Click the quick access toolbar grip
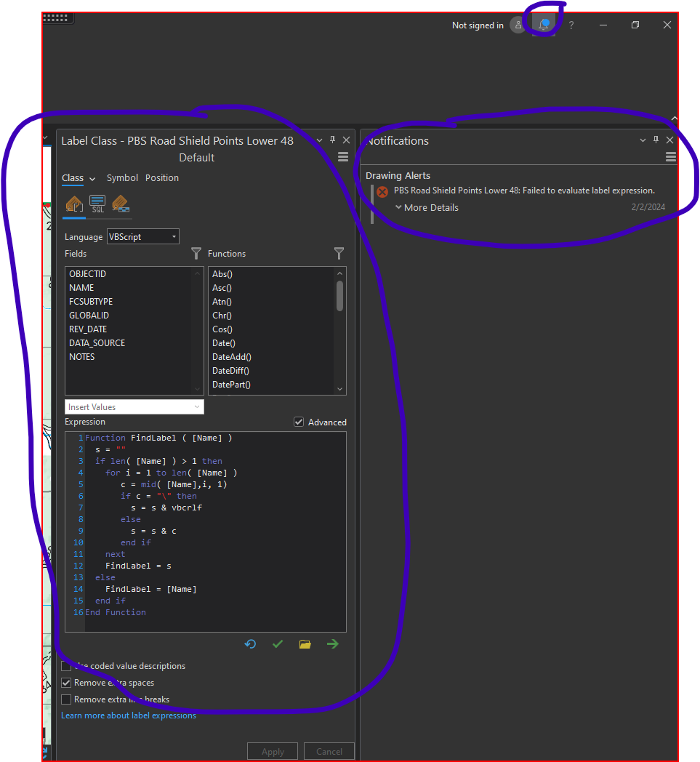 (x=55, y=18)
